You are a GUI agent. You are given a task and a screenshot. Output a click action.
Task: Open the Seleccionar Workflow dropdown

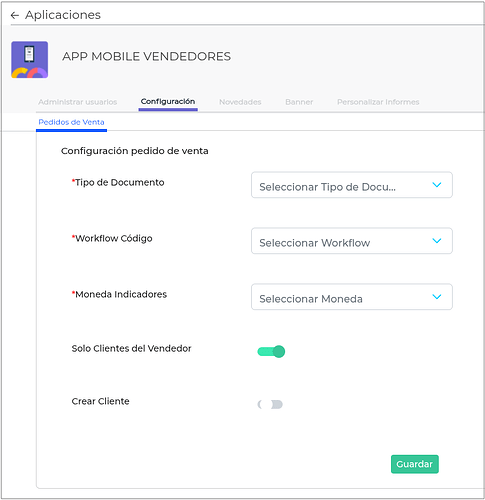coord(352,241)
